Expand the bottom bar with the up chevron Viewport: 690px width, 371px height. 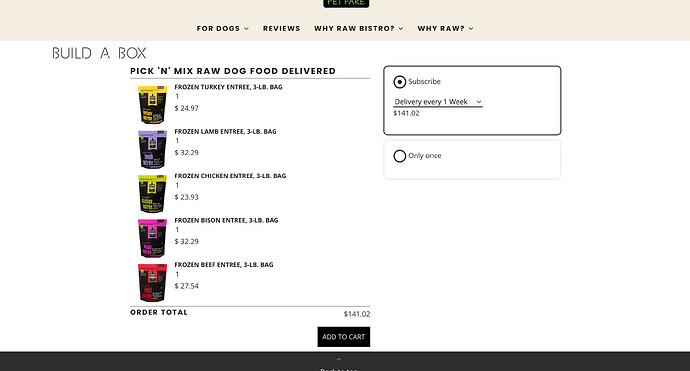pos(339,360)
